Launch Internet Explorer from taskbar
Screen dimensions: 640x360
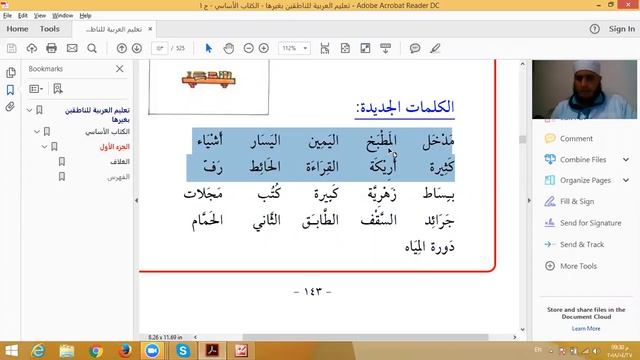coord(38,351)
